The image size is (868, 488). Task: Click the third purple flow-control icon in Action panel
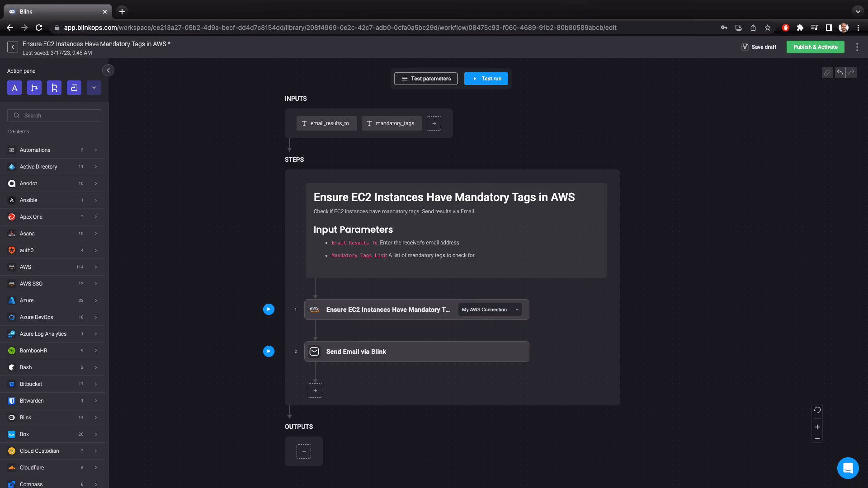pyautogui.click(x=54, y=88)
